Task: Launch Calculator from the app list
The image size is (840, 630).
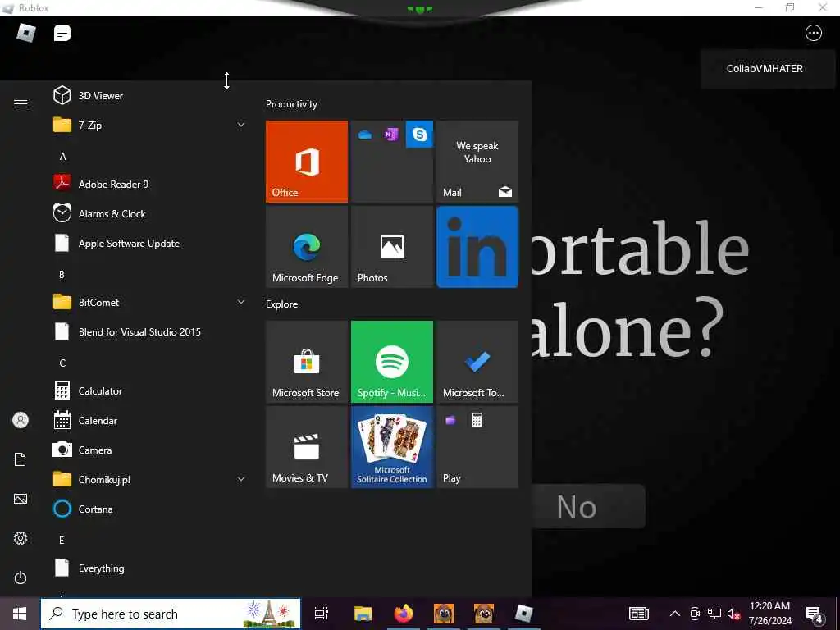Action: (x=148, y=390)
